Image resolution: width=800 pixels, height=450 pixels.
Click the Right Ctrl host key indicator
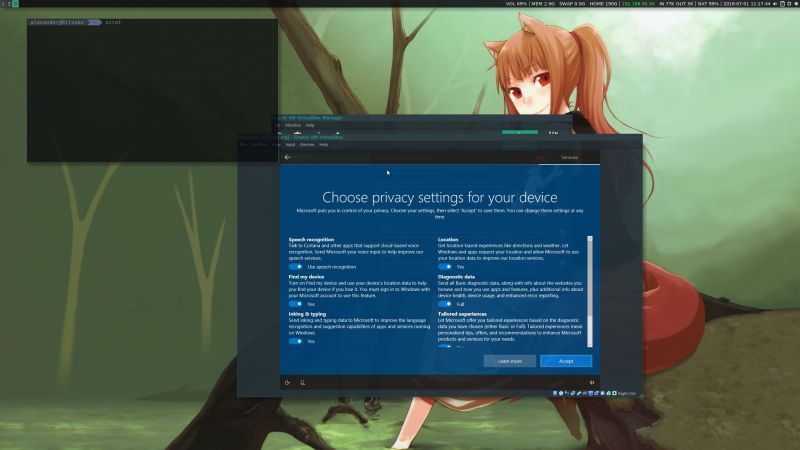[x=627, y=393]
